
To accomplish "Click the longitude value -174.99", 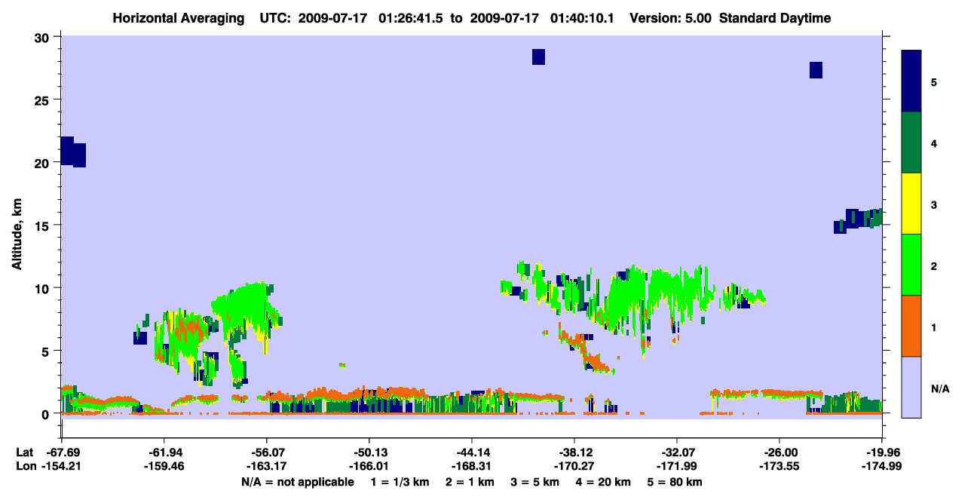I will (x=882, y=467).
